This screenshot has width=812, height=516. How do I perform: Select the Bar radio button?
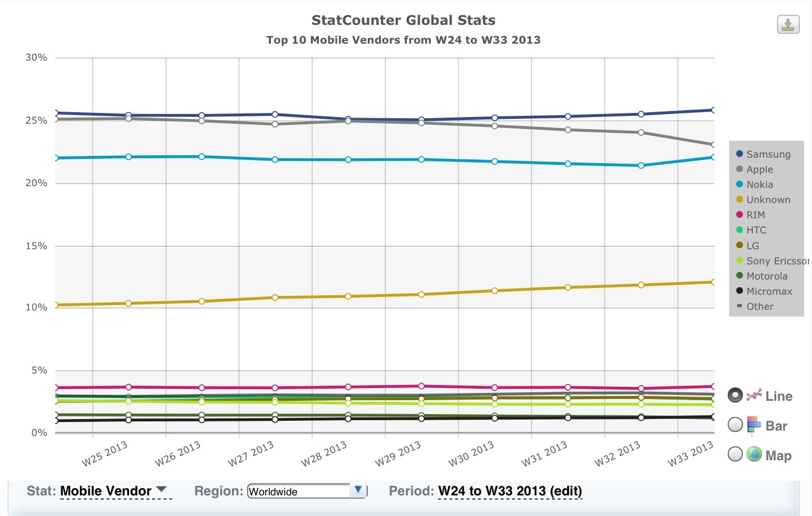click(x=735, y=425)
